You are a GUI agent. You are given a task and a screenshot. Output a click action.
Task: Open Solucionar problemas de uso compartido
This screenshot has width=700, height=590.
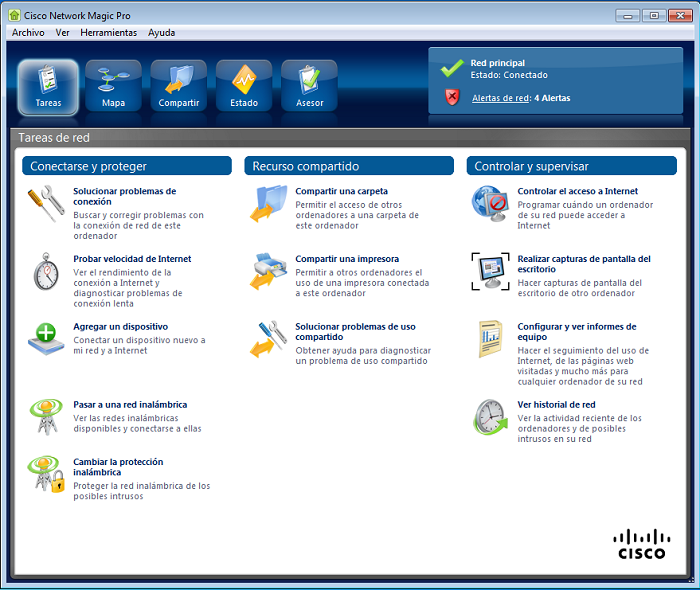[355, 332]
